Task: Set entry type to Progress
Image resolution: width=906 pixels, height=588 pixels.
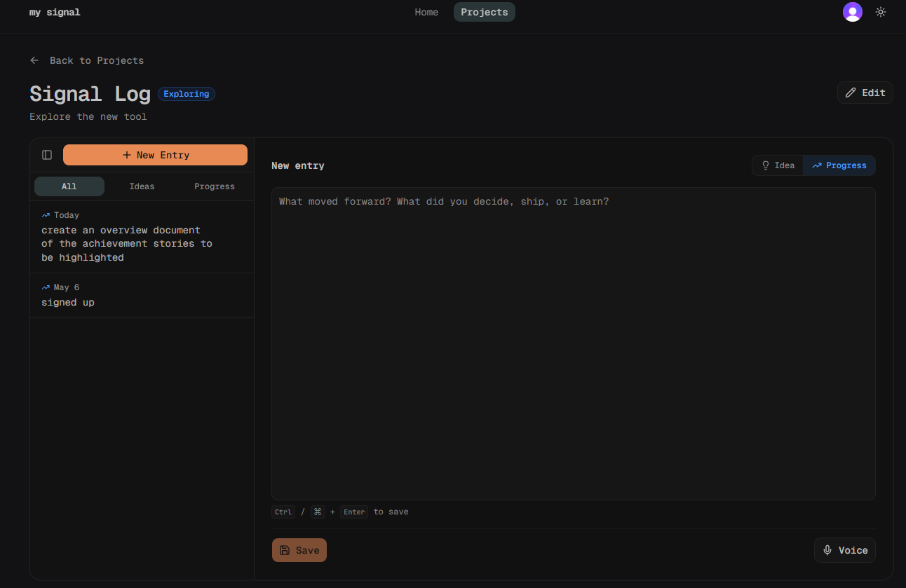Action: coord(839,165)
